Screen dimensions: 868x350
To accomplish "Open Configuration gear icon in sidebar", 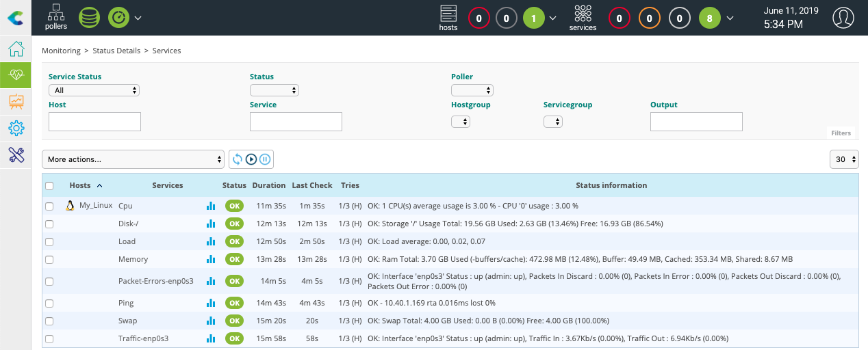I will [16, 128].
